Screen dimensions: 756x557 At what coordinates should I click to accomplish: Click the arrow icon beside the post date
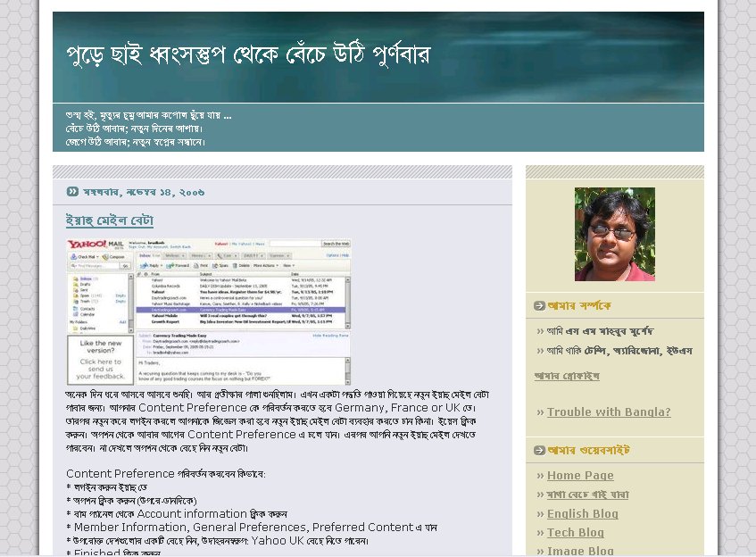pyautogui.click(x=72, y=191)
